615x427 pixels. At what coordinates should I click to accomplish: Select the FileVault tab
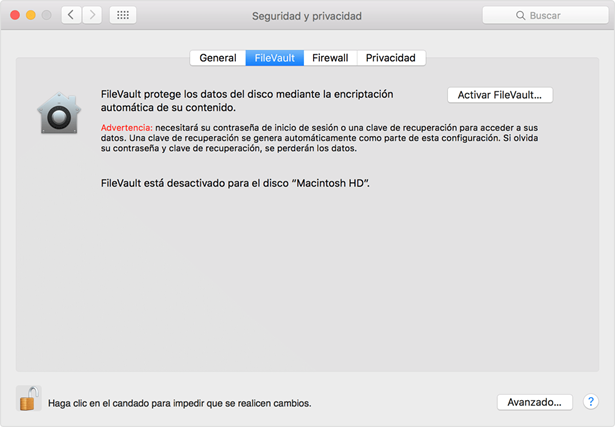click(275, 58)
